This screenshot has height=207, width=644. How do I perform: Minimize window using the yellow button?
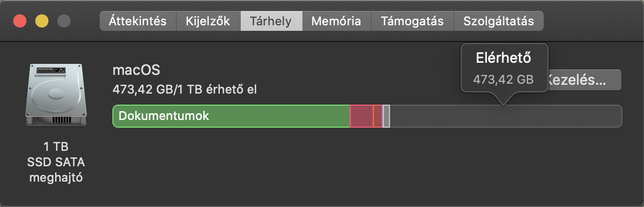point(42,21)
